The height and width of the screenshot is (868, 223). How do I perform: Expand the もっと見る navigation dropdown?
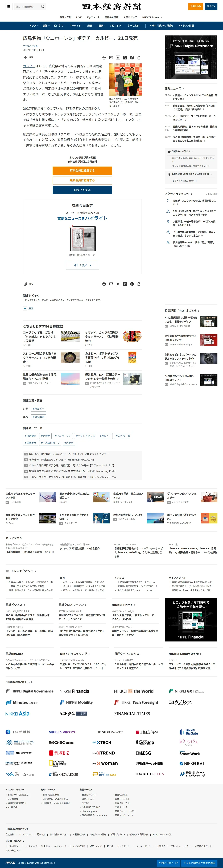click(134, 26)
